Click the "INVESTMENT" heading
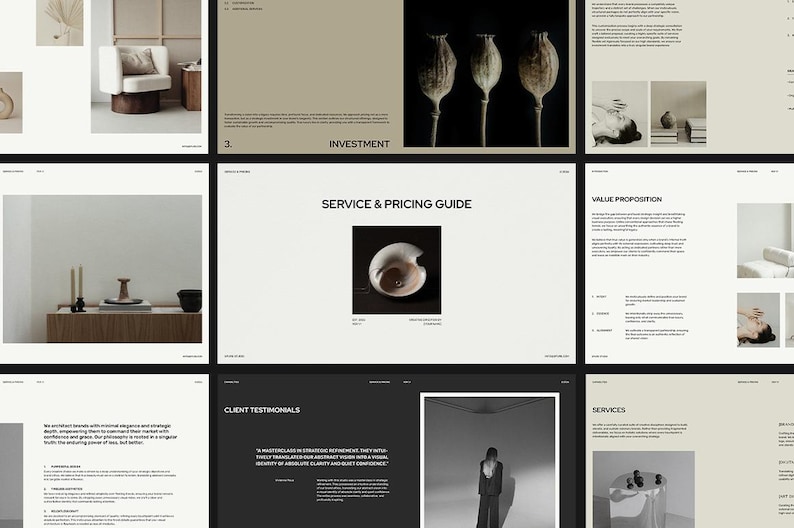The width and height of the screenshot is (794, 528). pos(359,144)
